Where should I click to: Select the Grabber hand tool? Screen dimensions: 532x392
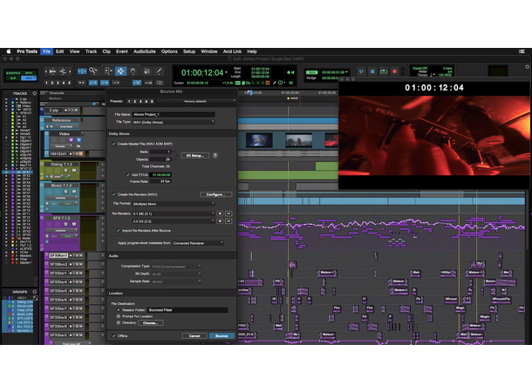pyautogui.click(x=133, y=71)
